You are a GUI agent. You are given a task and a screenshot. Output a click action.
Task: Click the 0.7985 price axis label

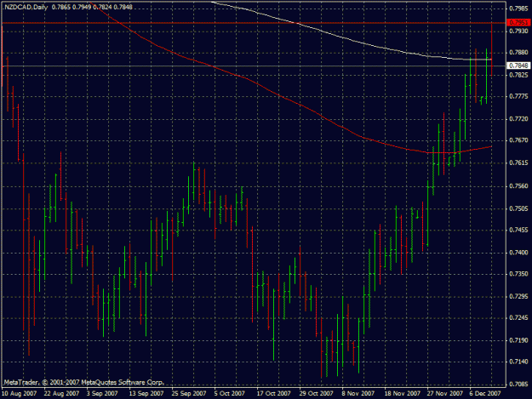[x=518, y=9]
